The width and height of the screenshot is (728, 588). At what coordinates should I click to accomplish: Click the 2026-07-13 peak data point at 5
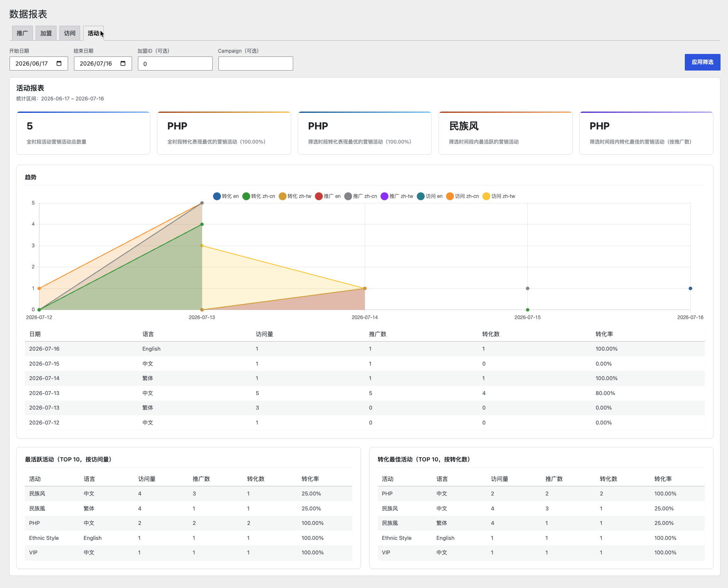click(x=202, y=203)
